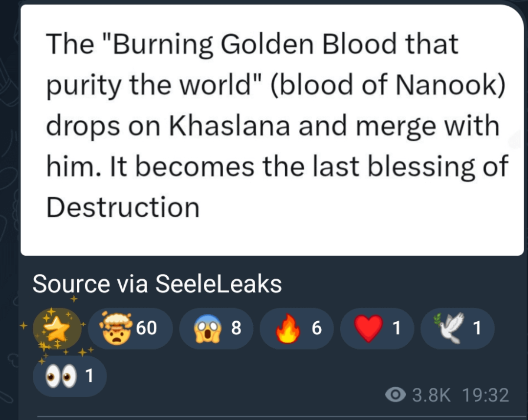Click the eye-shaped views icon
The image size is (528, 420).
pyautogui.click(x=395, y=394)
